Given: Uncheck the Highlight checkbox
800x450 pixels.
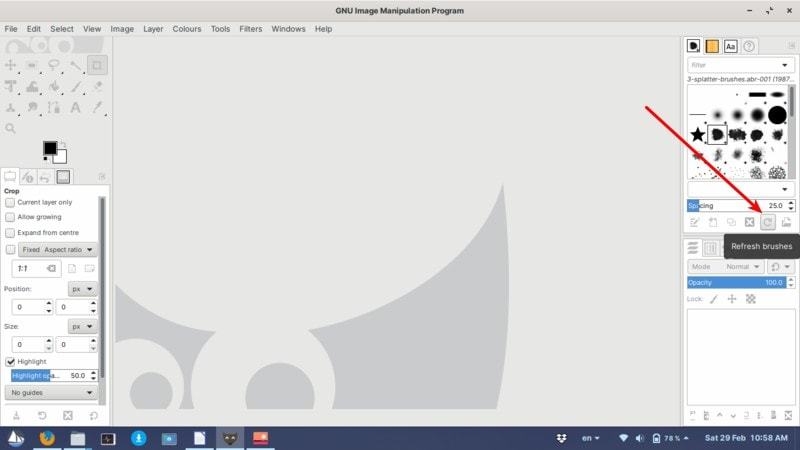Looking at the screenshot, I should [x=11, y=361].
